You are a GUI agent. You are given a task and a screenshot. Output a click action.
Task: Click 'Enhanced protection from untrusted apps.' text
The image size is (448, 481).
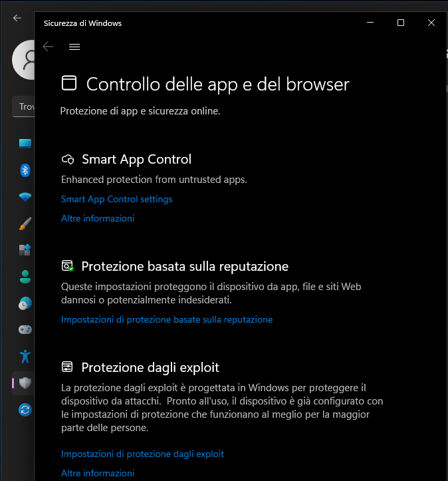click(154, 180)
